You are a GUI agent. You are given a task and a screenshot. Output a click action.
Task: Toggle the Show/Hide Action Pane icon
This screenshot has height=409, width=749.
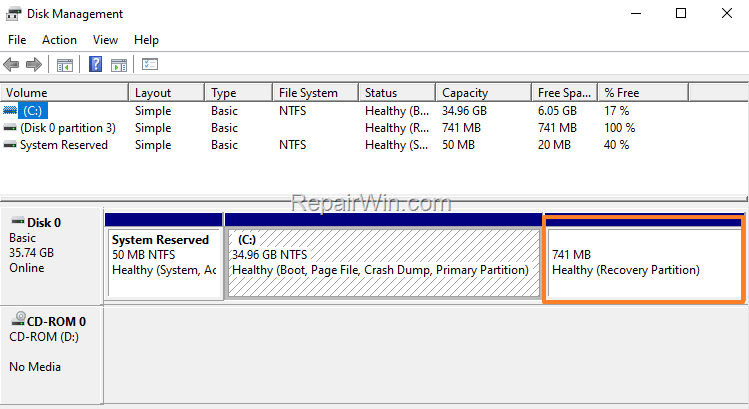119,65
